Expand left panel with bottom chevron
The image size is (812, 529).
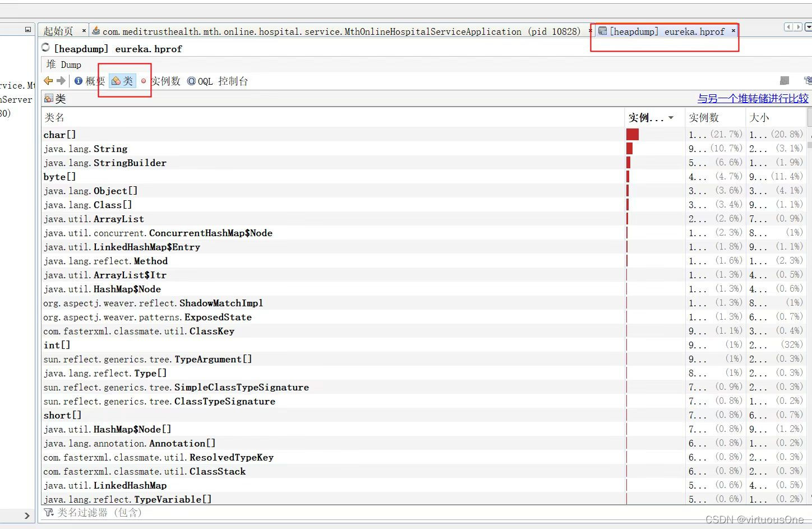coord(27,516)
